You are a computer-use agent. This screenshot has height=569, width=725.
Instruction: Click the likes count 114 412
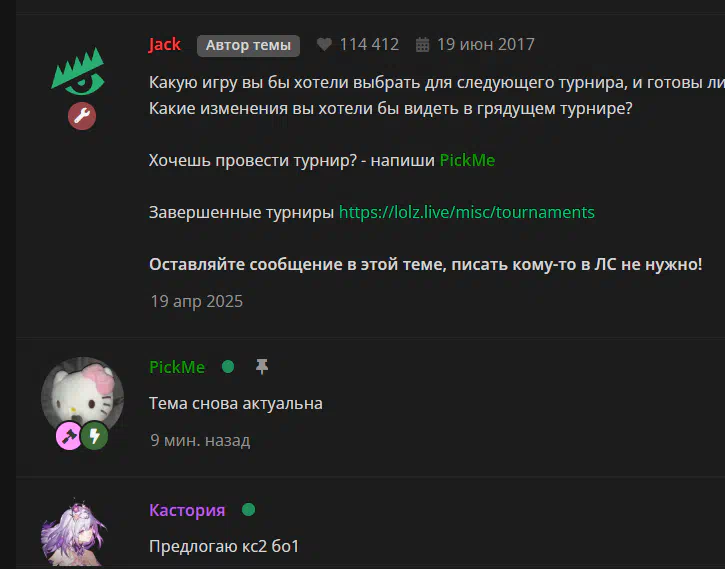pos(369,44)
